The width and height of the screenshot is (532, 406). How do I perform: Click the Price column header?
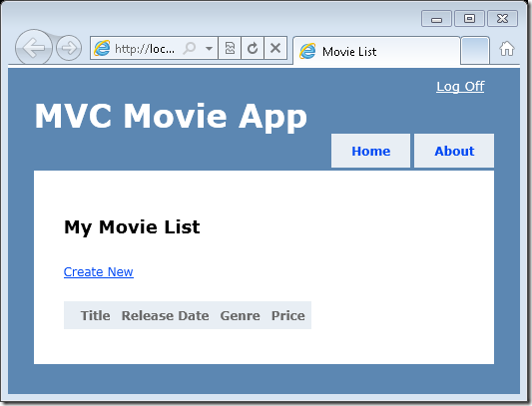(288, 316)
